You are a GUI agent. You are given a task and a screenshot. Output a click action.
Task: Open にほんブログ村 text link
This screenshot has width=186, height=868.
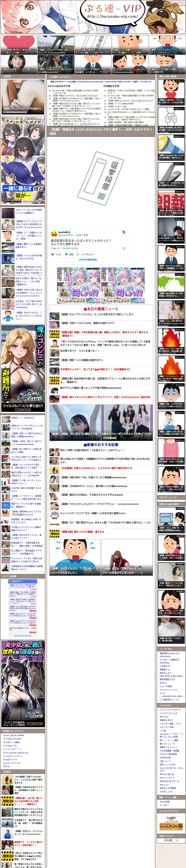(171, 822)
